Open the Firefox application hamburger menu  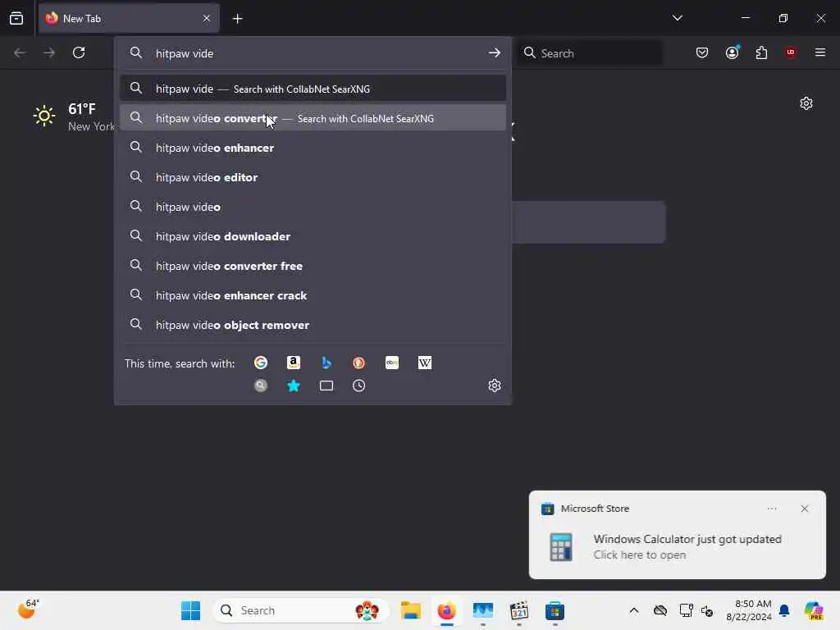coord(820,52)
